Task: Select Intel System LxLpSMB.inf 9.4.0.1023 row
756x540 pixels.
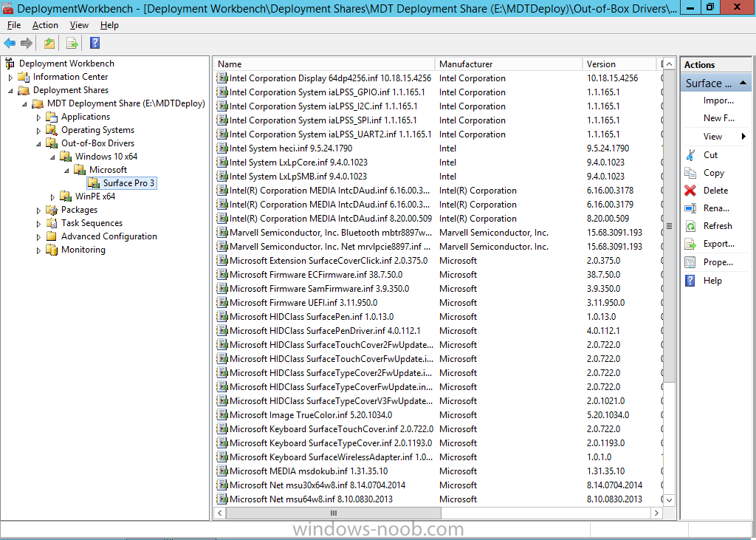Action: [x=439, y=176]
